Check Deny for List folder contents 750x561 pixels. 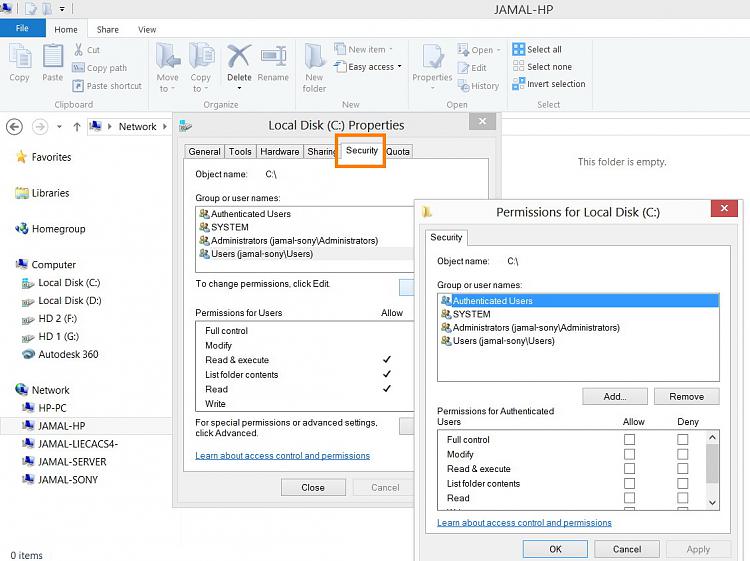(x=683, y=483)
